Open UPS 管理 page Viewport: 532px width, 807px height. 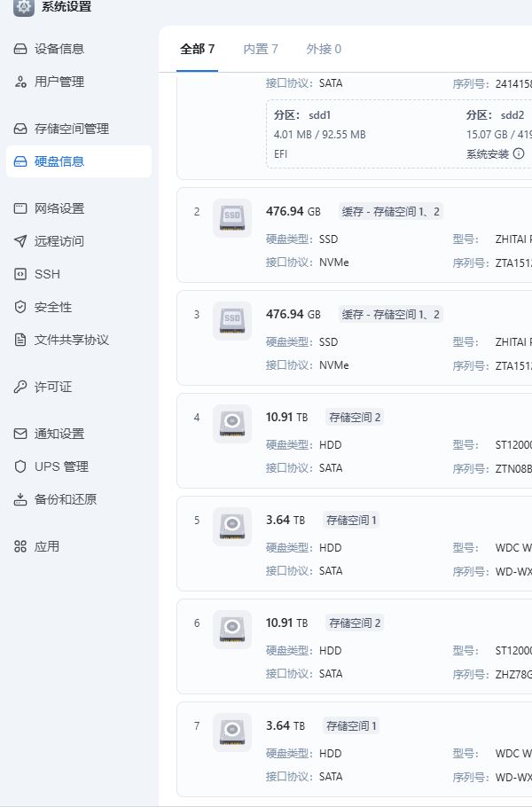[x=79, y=466]
